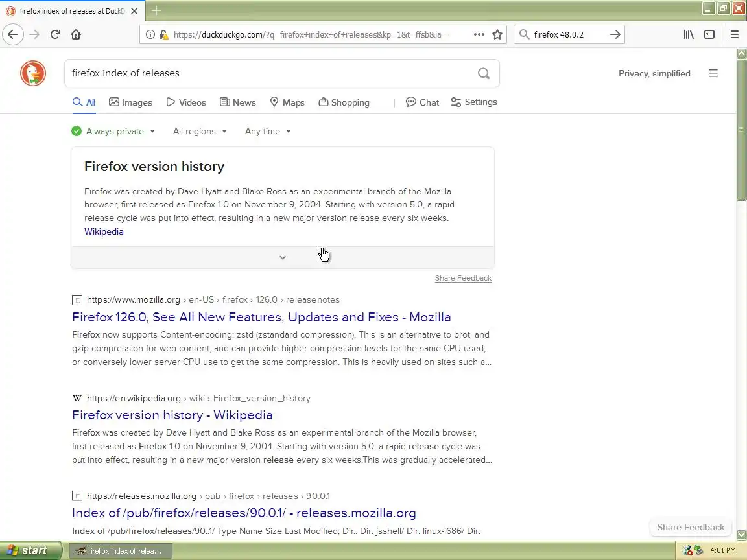Click the releases.mozilla.org URL breadcrumb
This screenshot has height=560, width=747.
(x=208, y=496)
